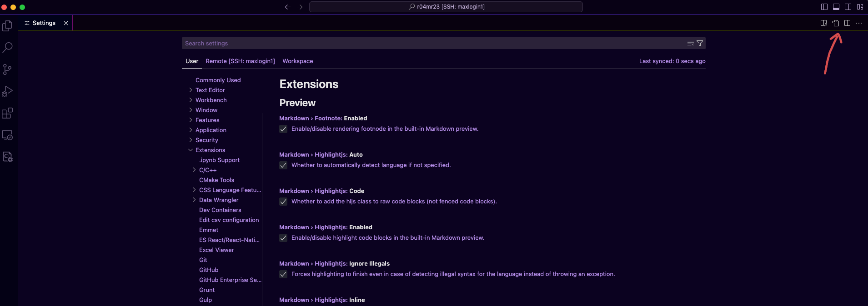
Task: Toggle Highlightjs Ignore Illegals checkbox
Action: pos(283,274)
